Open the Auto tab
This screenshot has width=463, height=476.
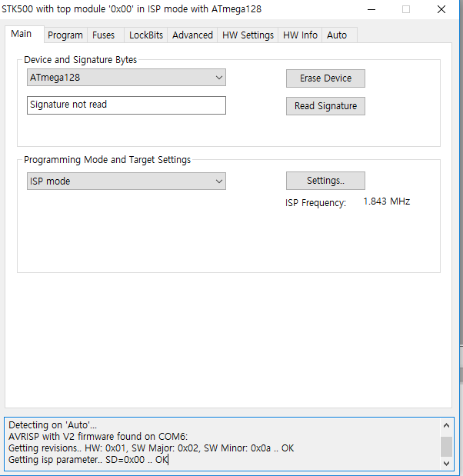(x=337, y=35)
